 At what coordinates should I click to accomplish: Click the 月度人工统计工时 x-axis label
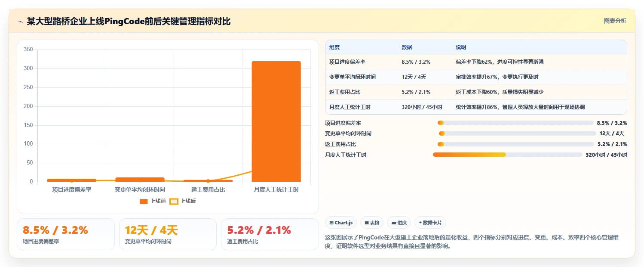click(x=276, y=189)
